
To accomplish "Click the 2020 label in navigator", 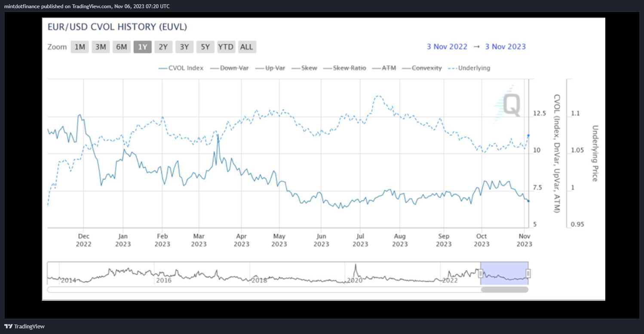I will pos(355,280).
